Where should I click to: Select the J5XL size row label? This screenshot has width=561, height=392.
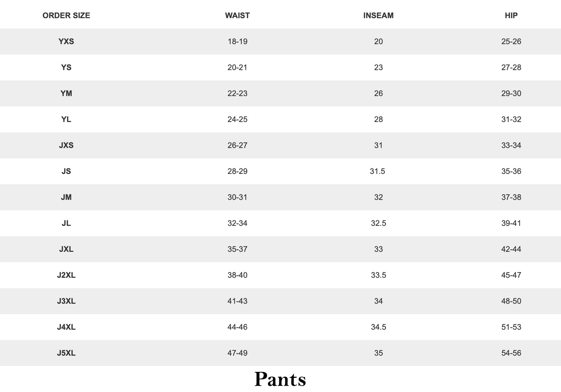point(66,353)
